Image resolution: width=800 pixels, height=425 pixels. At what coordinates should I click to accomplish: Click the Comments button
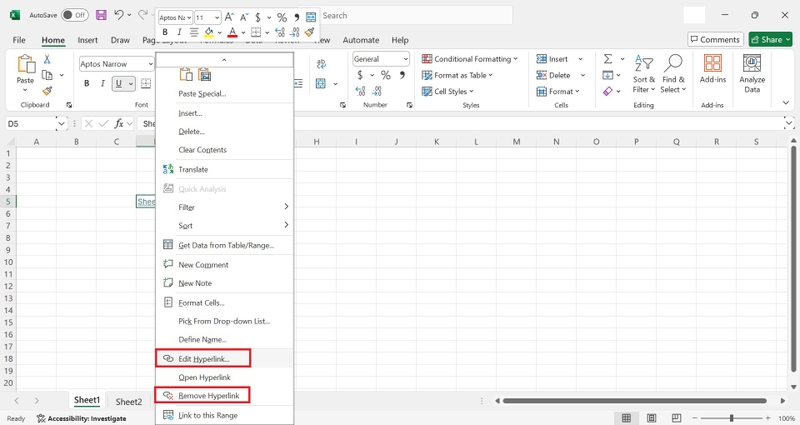[x=716, y=39]
